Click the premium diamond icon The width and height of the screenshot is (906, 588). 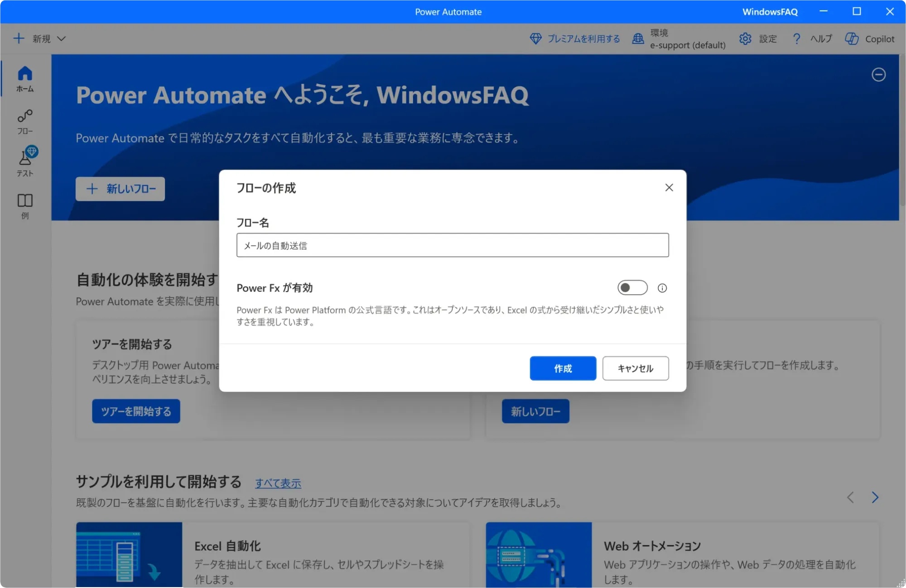[535, 38]
